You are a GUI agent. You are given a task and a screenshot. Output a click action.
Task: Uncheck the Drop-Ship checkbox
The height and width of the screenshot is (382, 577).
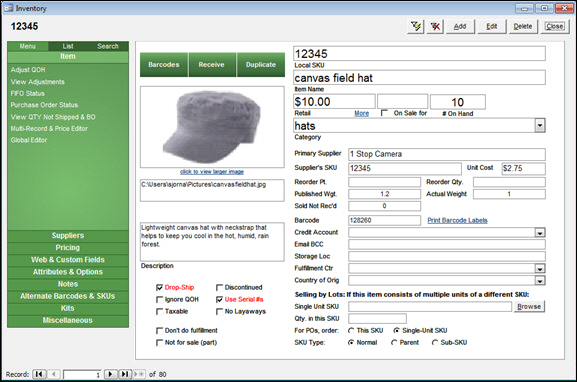159,287
